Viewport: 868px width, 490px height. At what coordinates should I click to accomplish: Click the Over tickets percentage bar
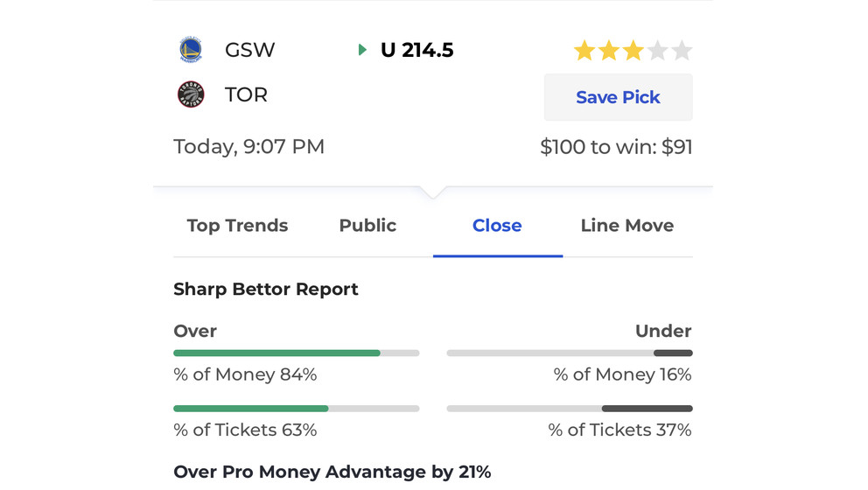point(296,409)
